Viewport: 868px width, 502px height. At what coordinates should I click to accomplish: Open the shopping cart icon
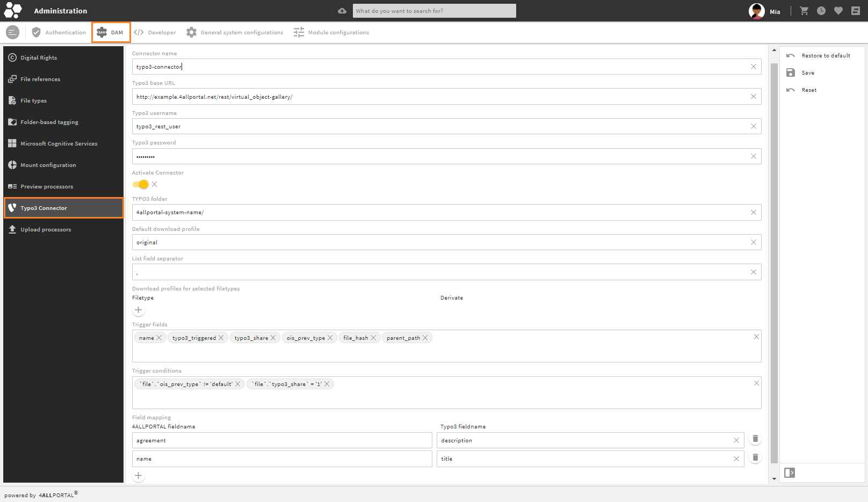pyautogui.click(x=804, y=11)
